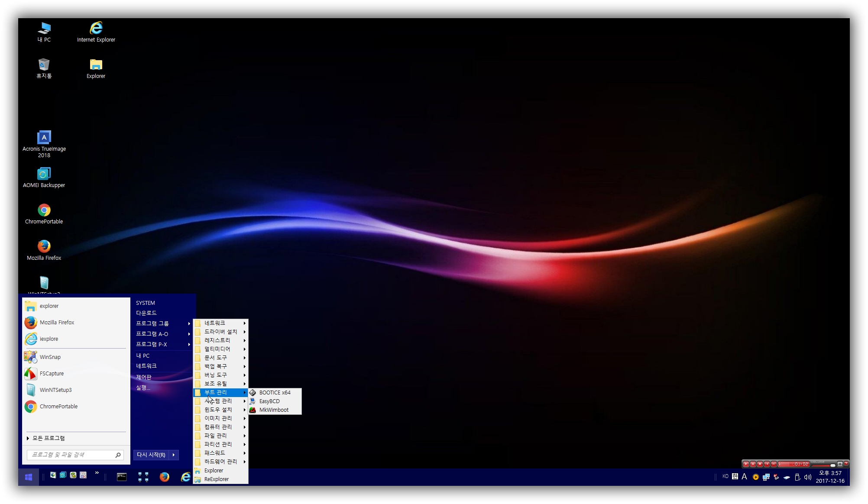Pause the mini media player
The image size is (868, 504).
(x=753, y=464)
